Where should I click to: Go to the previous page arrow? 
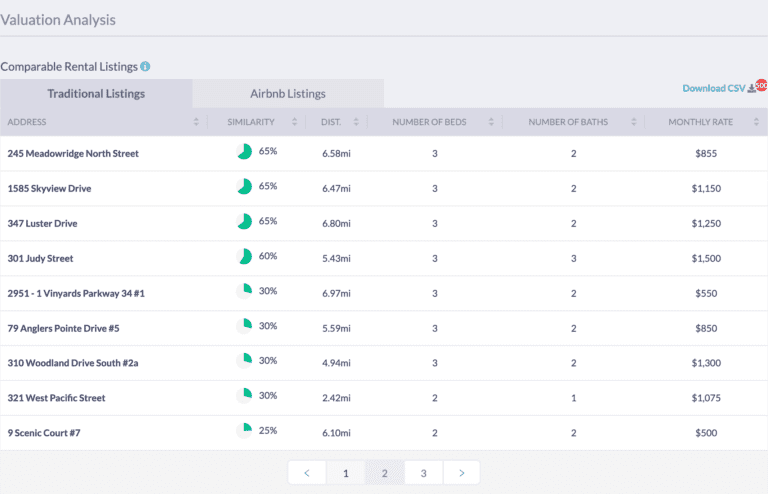click(307, 473)
